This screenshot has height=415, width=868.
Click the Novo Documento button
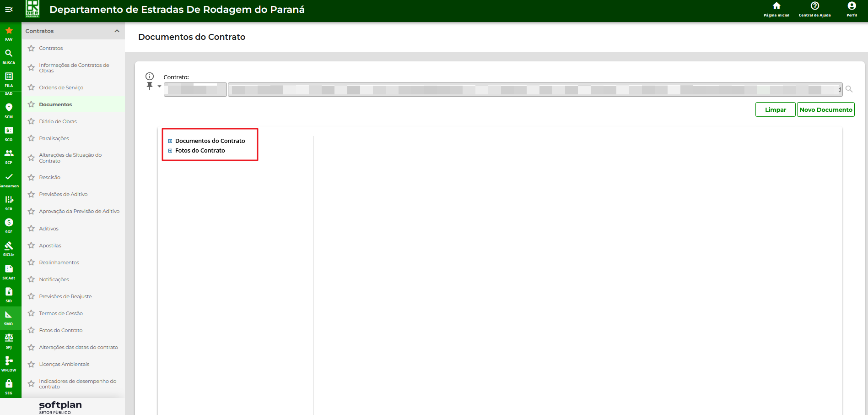click(825, 110)
